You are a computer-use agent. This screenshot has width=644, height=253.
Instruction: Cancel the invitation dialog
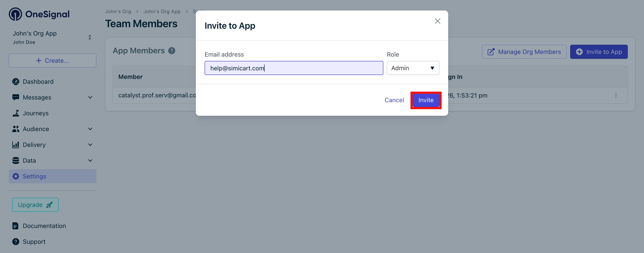tap(394, 100)
